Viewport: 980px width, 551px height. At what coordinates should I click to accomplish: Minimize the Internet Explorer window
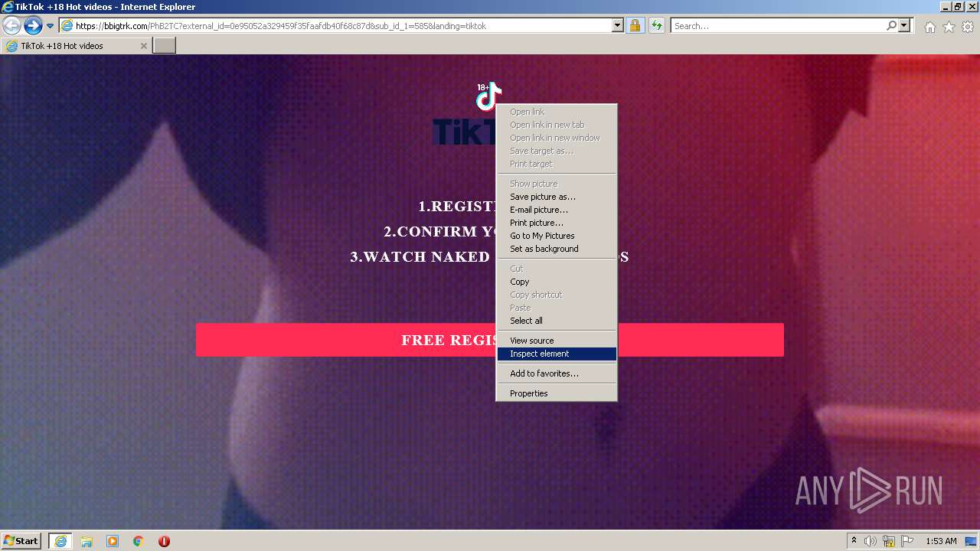(945, 7)
